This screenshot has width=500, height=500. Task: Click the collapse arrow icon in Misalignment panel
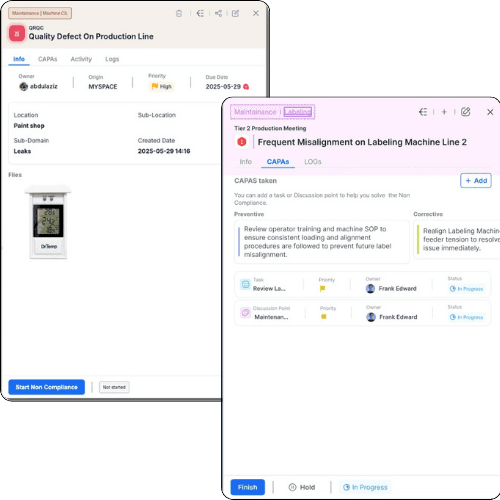click(423, 112)
